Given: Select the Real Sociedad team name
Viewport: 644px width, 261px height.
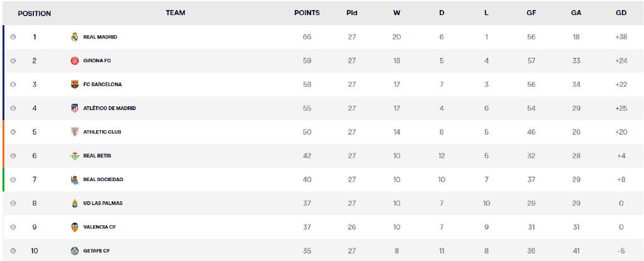Looking at the screenshot, I should point(103,180).
